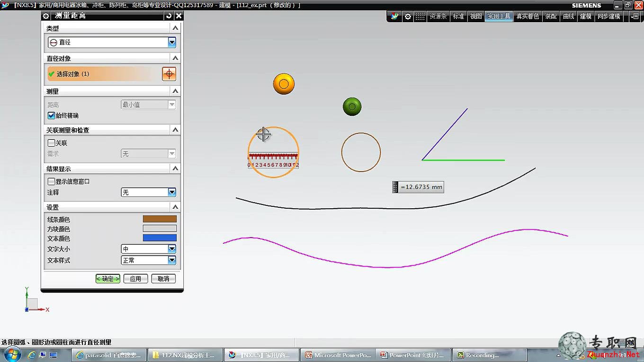Collapse the Measurement section
Image resolution: width=644 pixels, height=362 pixels.
(x=175, y=91)
